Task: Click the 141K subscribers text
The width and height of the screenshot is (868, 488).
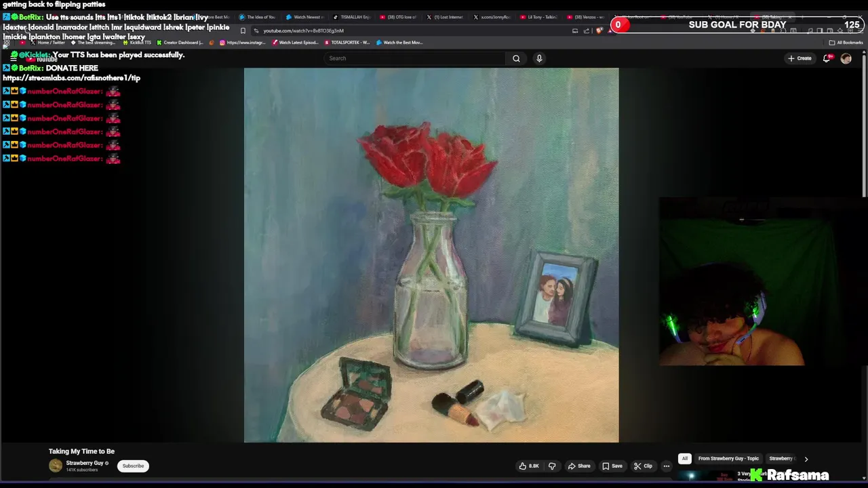Action: (x=82, y=470)
